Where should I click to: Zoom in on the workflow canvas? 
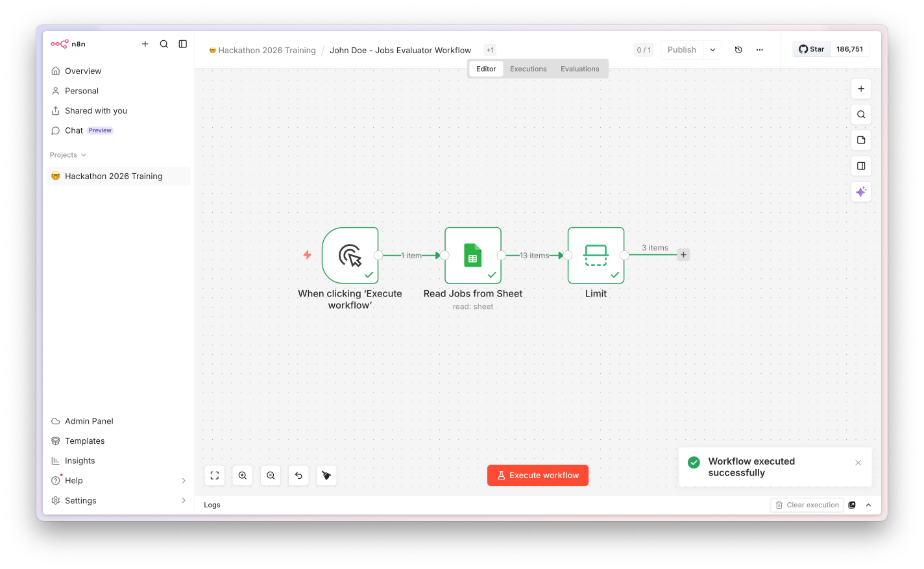[243, 476]
